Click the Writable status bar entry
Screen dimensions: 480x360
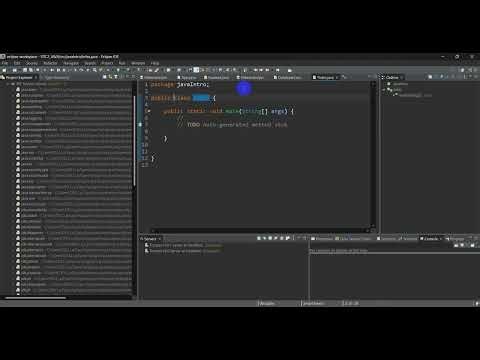tap(267, 303)
